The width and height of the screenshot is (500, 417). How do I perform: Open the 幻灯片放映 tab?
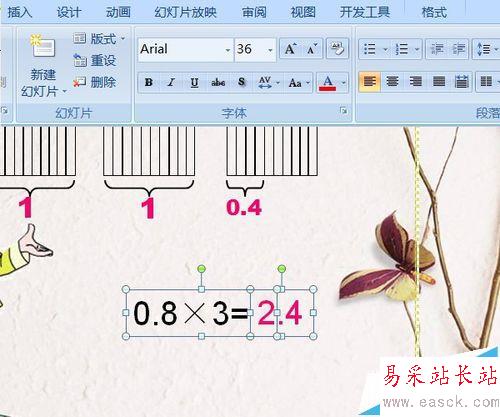coord(185,13)
